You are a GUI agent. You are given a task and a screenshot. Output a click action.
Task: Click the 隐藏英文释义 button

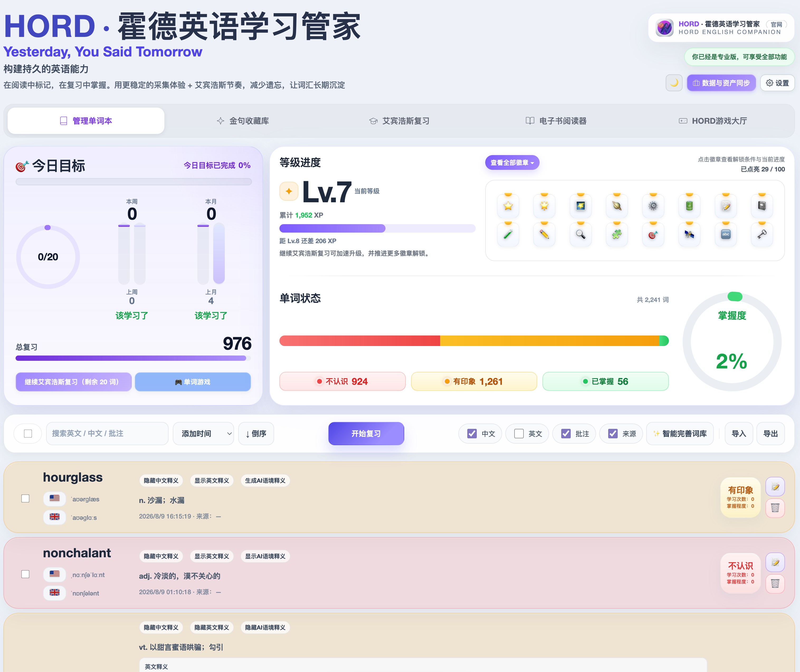click(x=212, y=627)
